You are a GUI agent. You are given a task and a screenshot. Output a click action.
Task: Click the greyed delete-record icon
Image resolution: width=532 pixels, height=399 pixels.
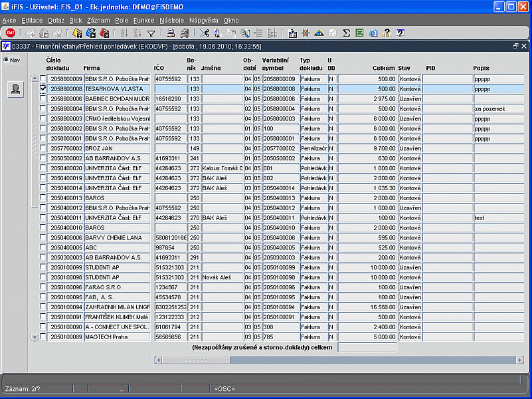pyautogui.click(x=57, y=33)
